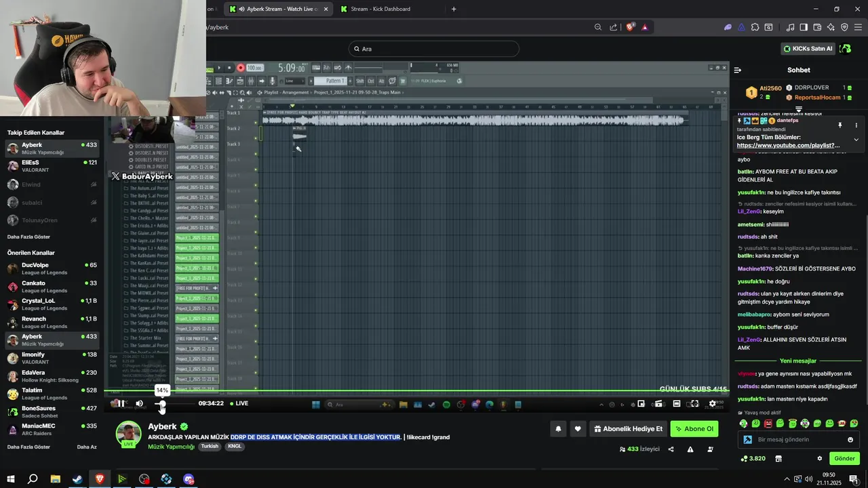Open Steam from Windows taskbar
Screen dimensions: 868x488
[77, 479]
